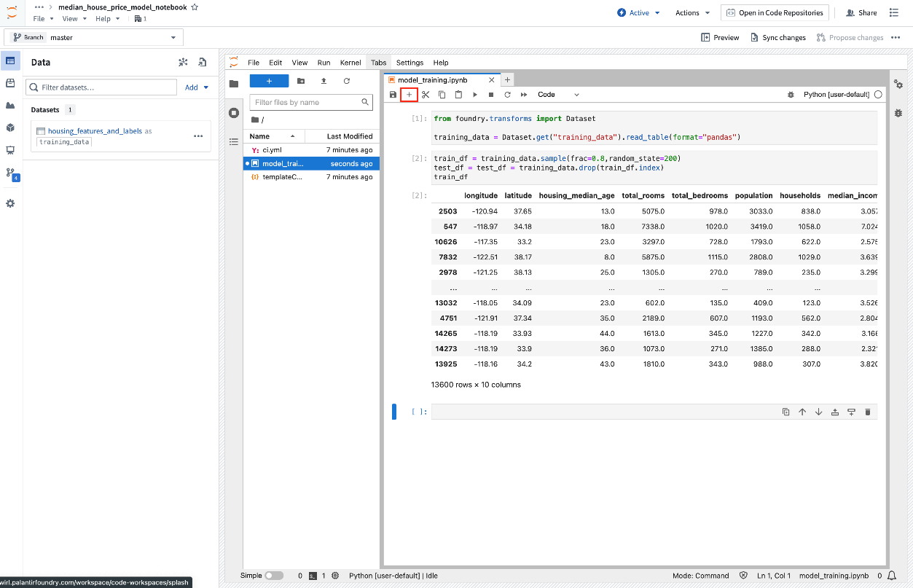The width and height of the screenshot is (913, 588).
Task: Open the JupyterLab Edit menu
Action: [275, 63]
